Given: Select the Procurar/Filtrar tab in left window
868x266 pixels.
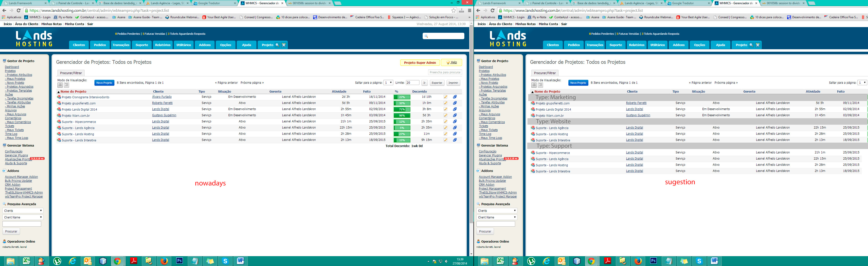Looking at the screenshot, I should click(71, 73).
